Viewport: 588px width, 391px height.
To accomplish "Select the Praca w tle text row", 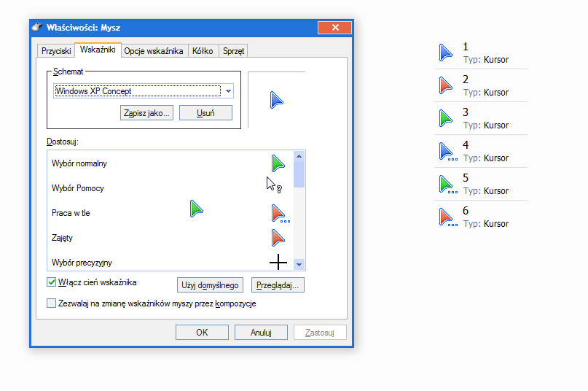I will point(71,213).
